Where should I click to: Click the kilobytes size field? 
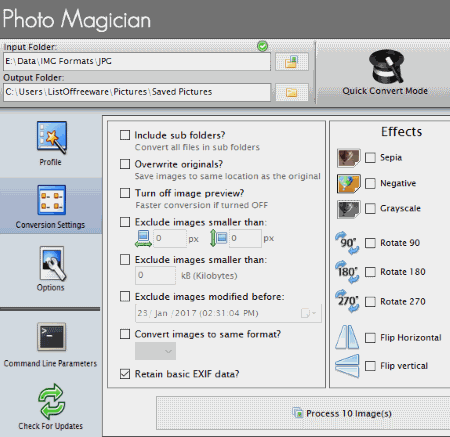(155, 276)
